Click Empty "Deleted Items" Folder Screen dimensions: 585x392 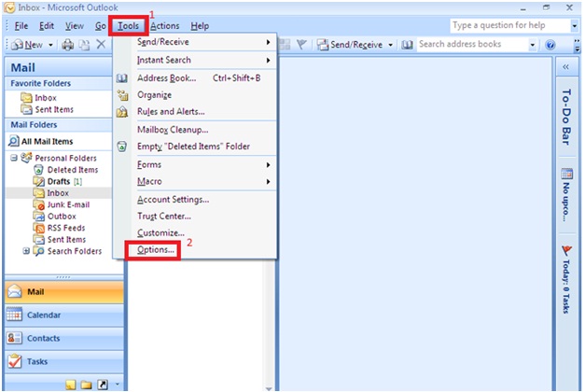193,146
